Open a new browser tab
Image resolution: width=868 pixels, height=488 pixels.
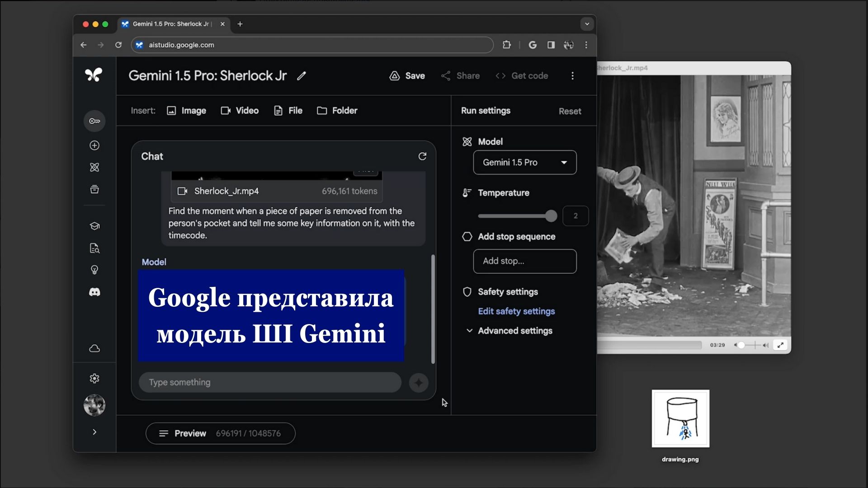(240, 24)
